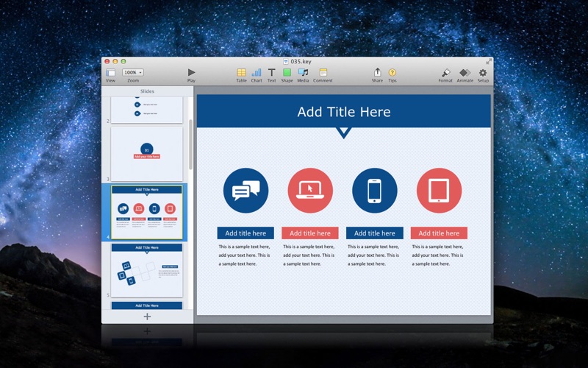Click the 035.key document title

[x=301, y=62]
